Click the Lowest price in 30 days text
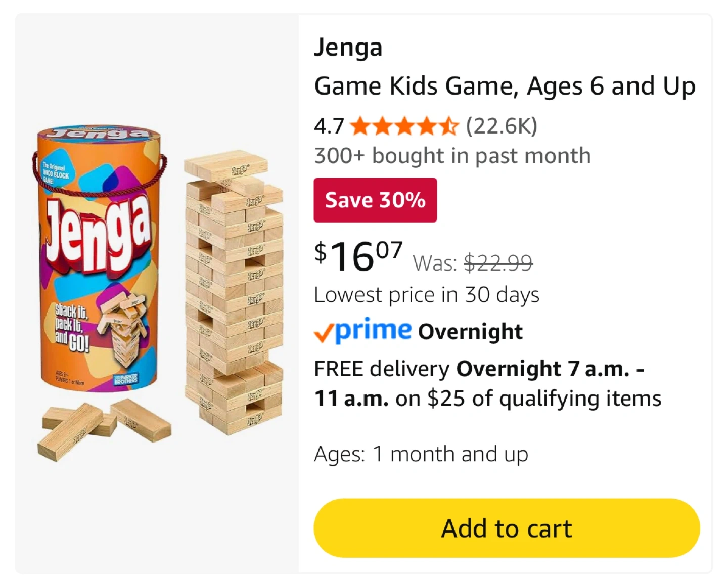This screenshot has width=728, height=575. point(427,295)
